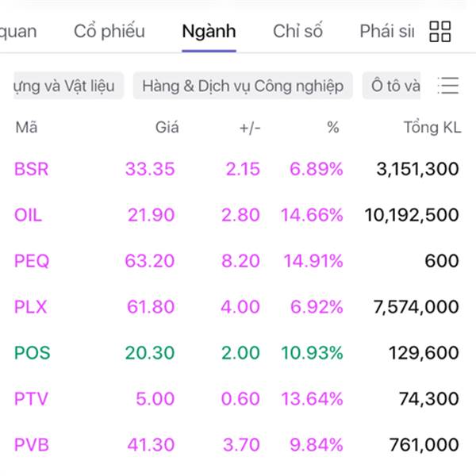Switch to the Phái sinh tab

(x=386, y=32)
